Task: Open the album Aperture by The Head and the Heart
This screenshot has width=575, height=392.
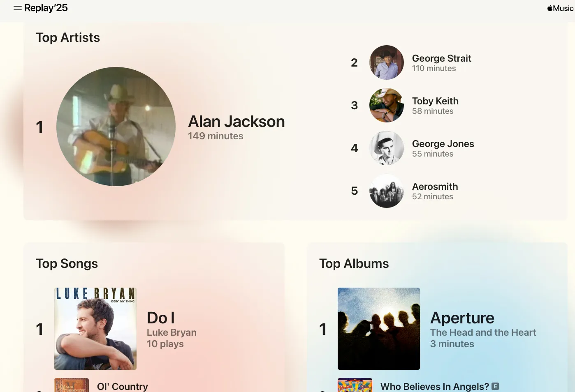Action: (462, 318)
